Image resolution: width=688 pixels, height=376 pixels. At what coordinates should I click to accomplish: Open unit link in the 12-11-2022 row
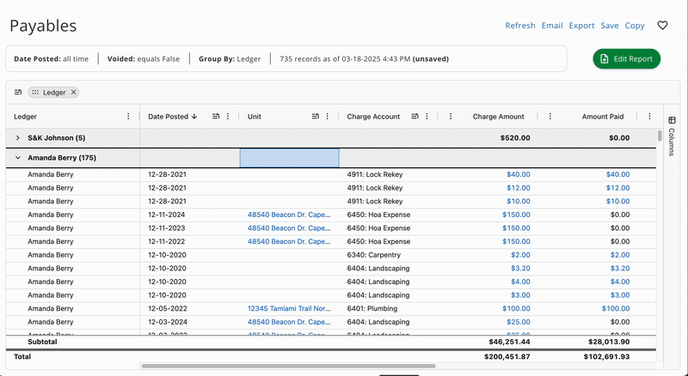coord(289,241)
